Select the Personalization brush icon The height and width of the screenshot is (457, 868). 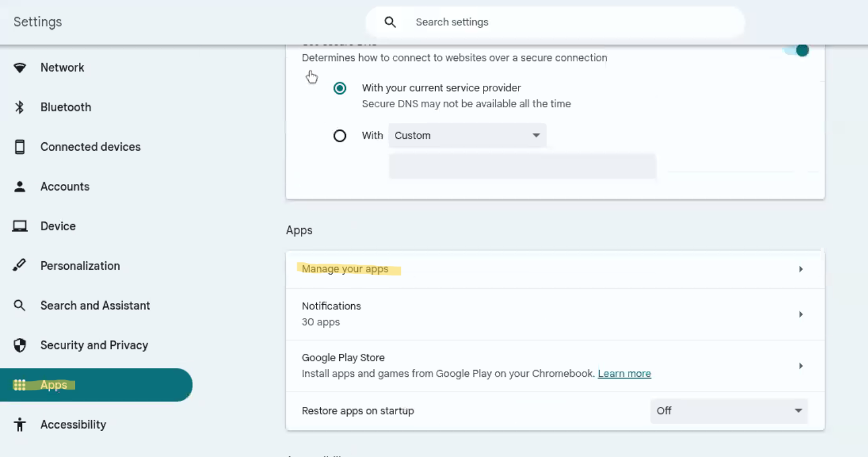click(20, 265)
